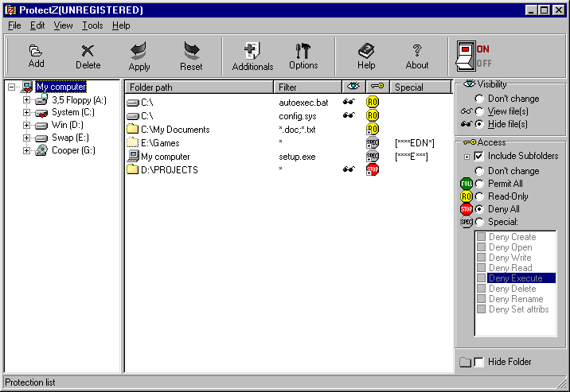The image size is (570, 392).
Task: Select Special access radio button
Action: click(479, 222)
